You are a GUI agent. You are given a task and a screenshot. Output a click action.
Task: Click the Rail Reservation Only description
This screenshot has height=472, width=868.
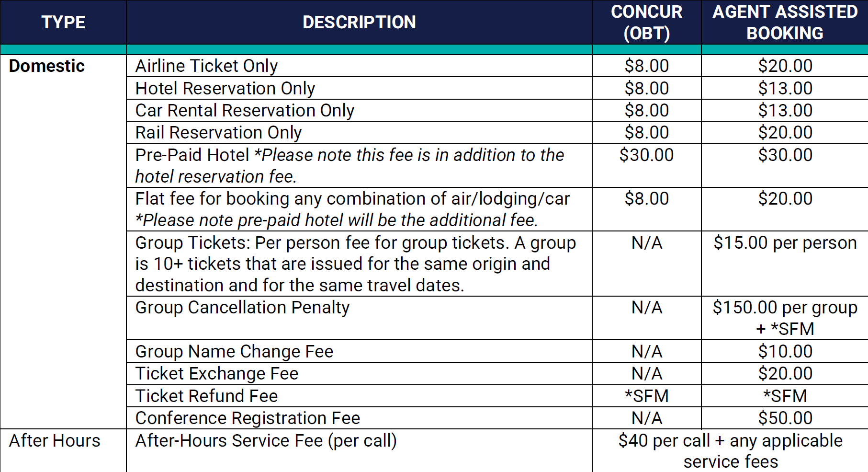(218, 133)
